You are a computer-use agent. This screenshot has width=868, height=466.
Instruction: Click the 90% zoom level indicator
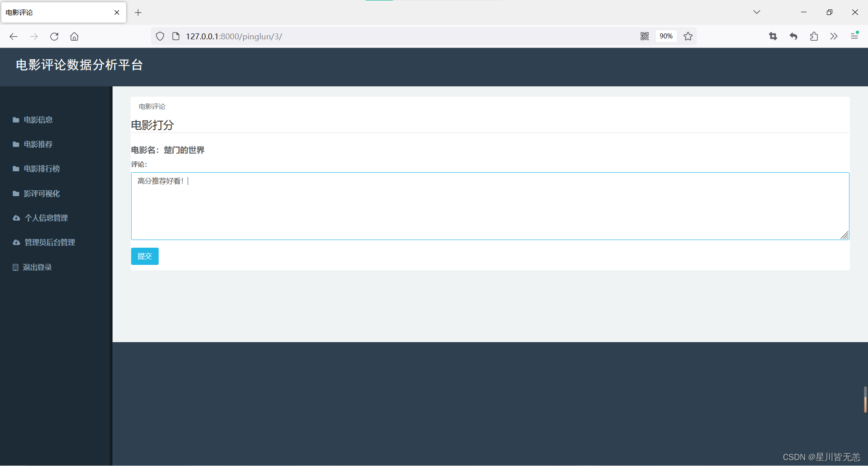tap(666, 36)
